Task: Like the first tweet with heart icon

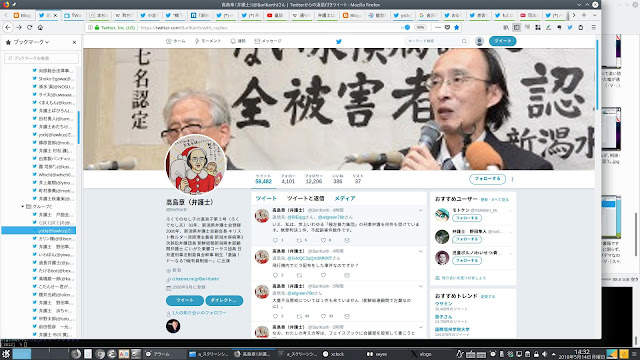Action: click(x=323, y=240)
